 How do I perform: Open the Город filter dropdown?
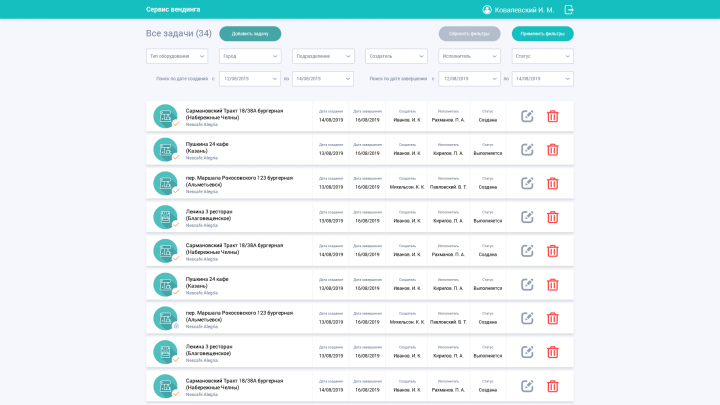tap(250, 56)
